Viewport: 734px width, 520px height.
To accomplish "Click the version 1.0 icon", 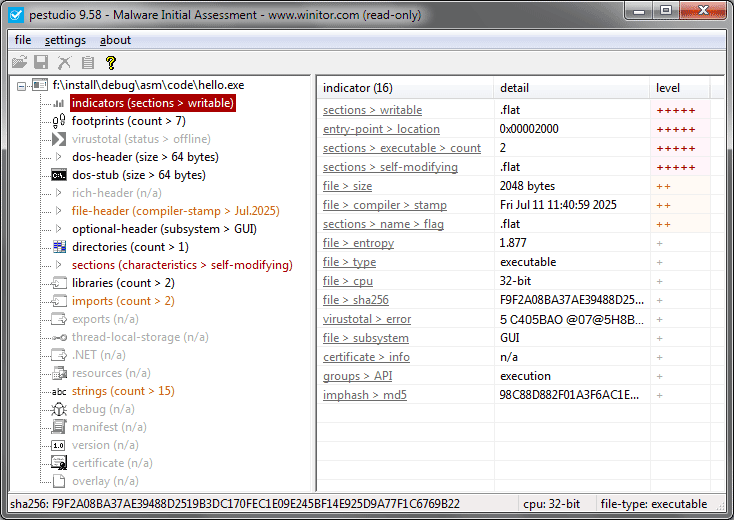I will pyautogui.click(x=59, y=445).
